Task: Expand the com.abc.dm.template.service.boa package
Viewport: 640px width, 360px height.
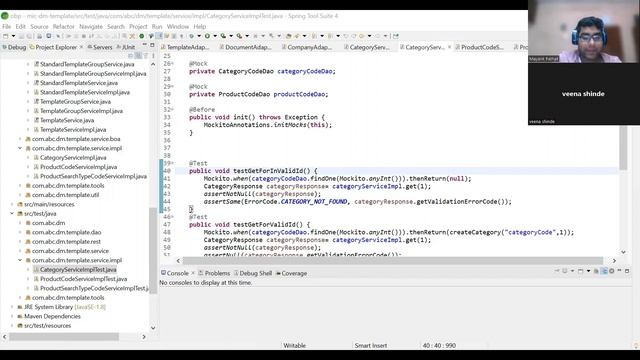Action: pyautogui.click(x=20, y=139)
